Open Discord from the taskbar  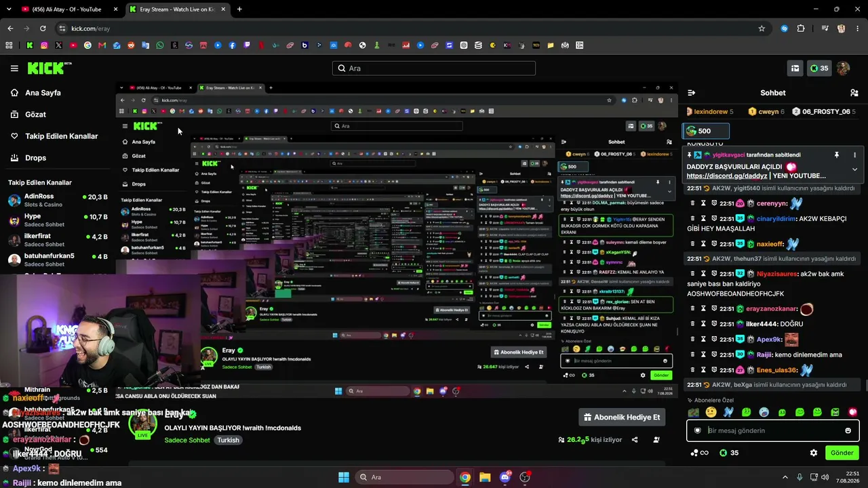click(x=505, y=477)
